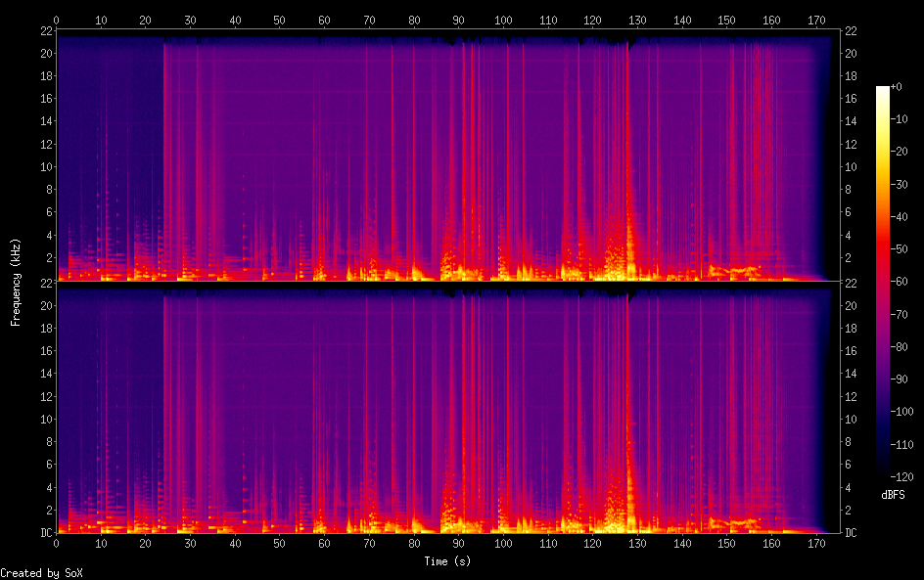The image size is (924, 580).
Task: Click the "-50" value on the color scale
Action: [x=900, y=249]
